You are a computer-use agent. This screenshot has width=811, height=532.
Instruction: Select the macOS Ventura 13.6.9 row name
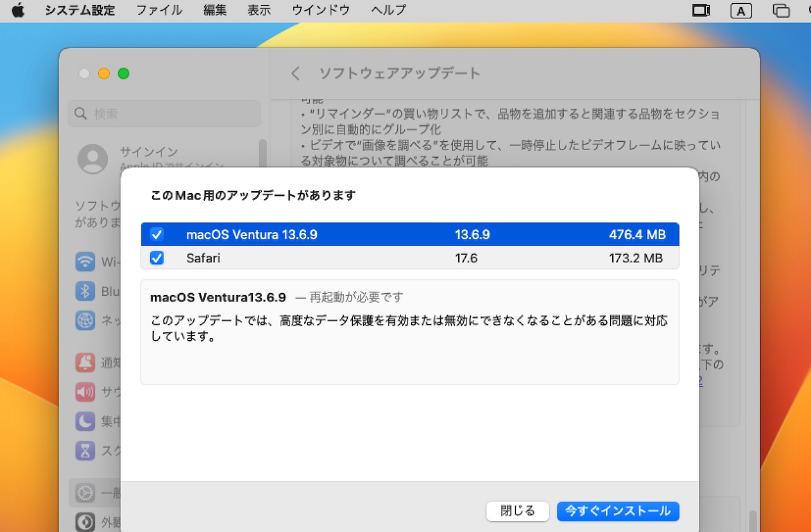point(252,235)
